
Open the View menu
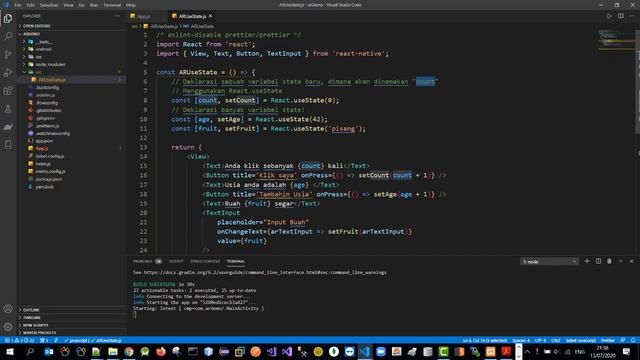pos(69,5)
